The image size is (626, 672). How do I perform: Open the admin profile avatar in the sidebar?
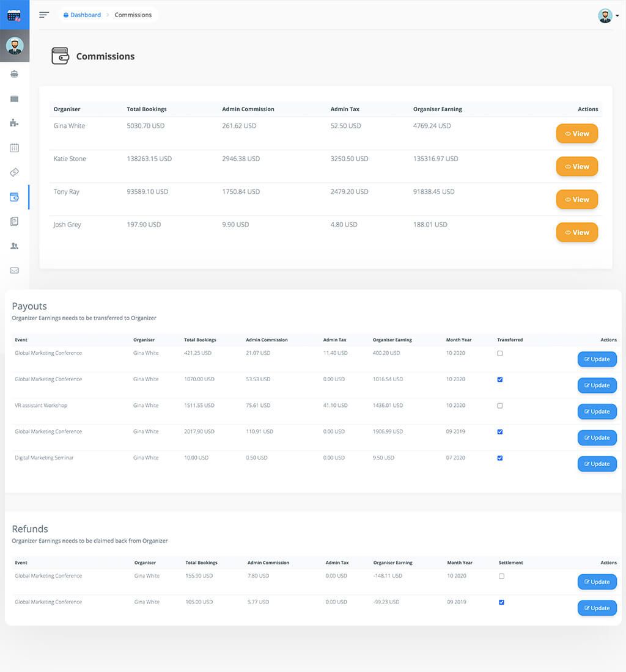[15, 45]
